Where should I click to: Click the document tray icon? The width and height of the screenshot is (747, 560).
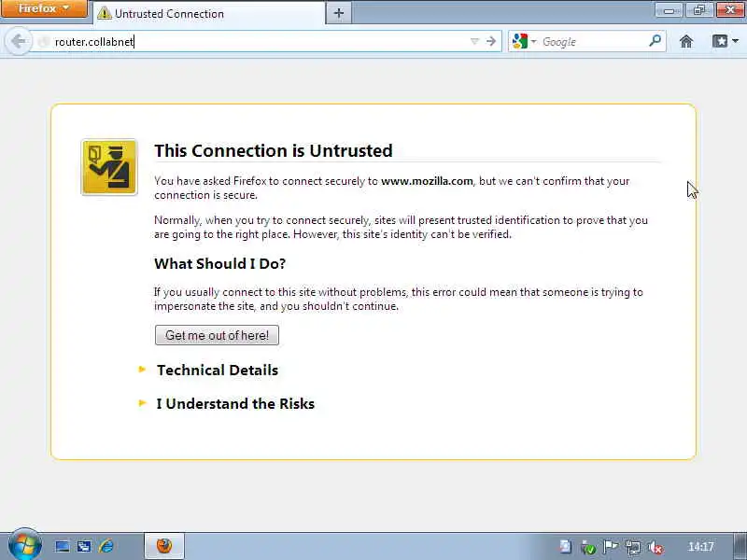[565, 547]
